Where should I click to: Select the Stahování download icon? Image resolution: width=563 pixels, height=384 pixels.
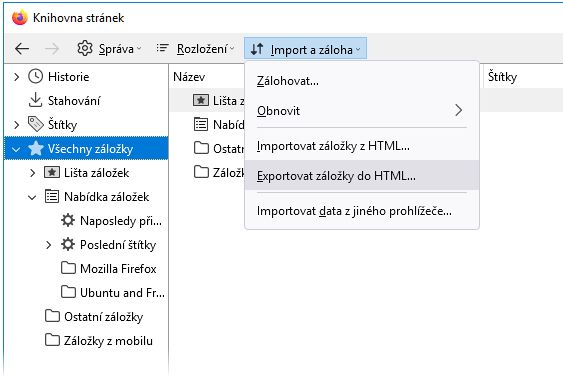point(35,100)
